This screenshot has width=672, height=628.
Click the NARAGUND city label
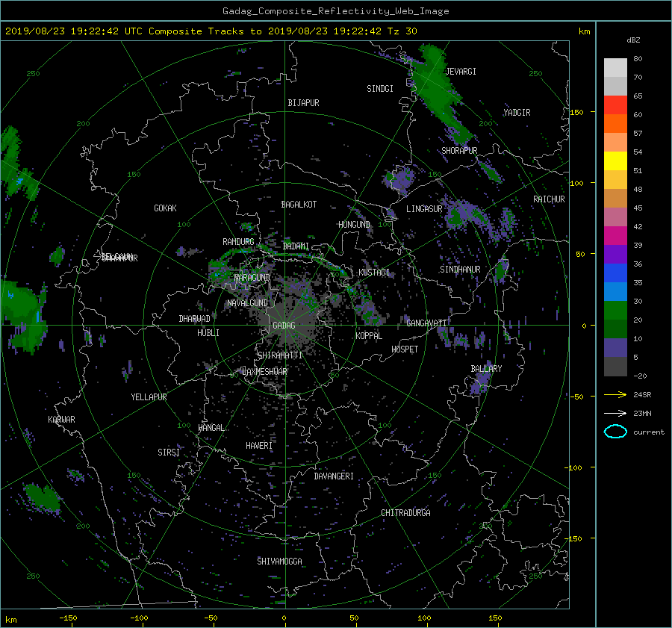click(x=252, y=278)
